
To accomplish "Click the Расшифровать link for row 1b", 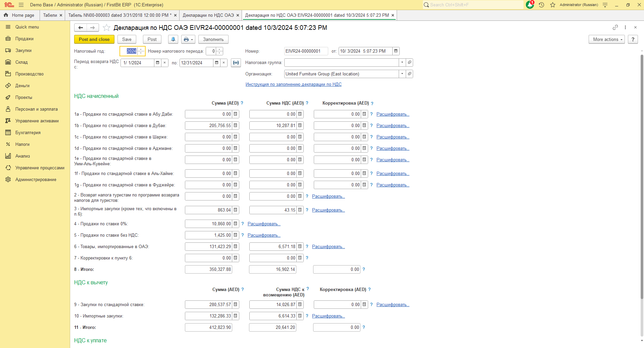I will 392,126.
